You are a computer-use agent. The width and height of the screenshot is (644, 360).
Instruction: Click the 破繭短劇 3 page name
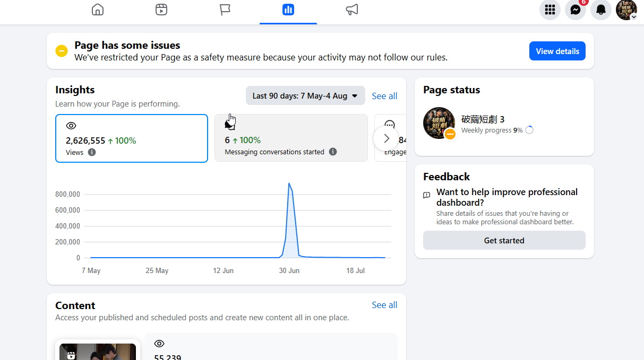coord(483,119)
